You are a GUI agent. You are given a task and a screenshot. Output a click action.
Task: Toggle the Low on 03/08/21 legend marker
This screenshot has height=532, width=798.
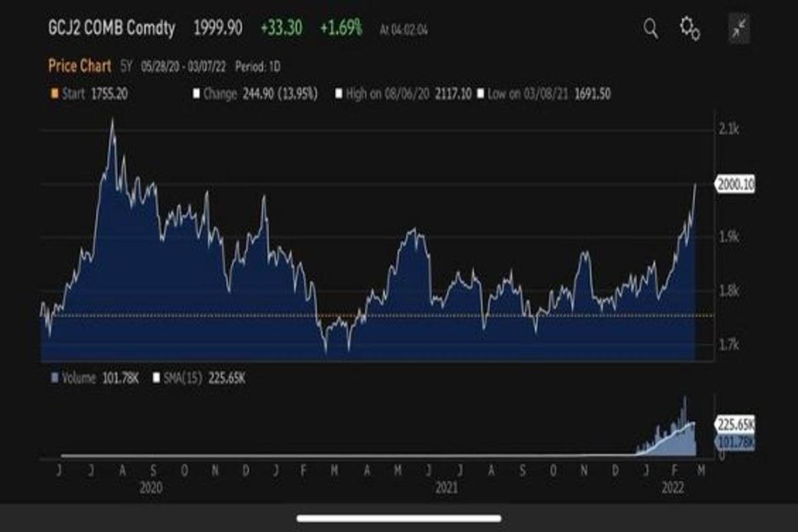[x=480, y=94]
